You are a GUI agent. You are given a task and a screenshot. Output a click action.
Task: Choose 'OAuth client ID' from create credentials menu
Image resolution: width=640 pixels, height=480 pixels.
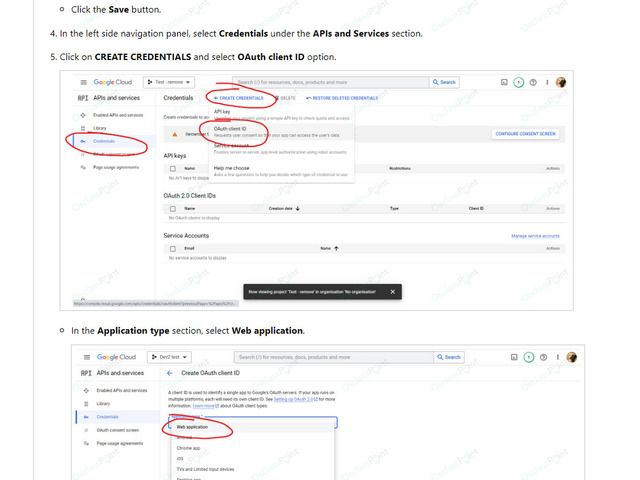[x=281, y=131]
